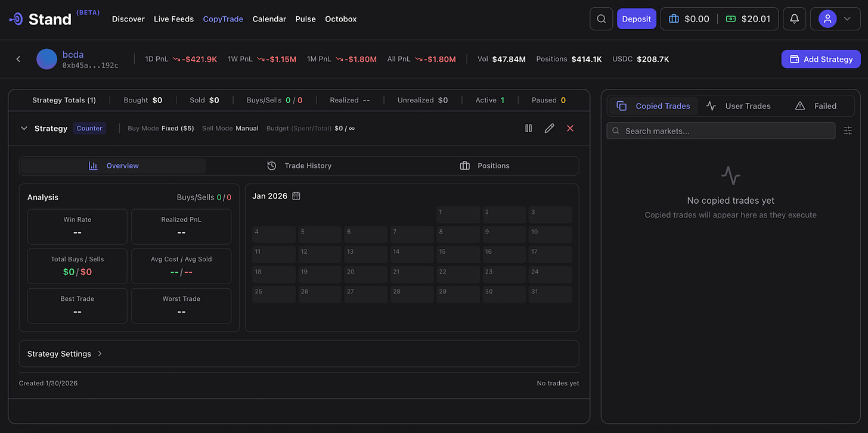Select January 1 in calendar
This screenshot has height=433, width=868.
[x=458, y=215]
